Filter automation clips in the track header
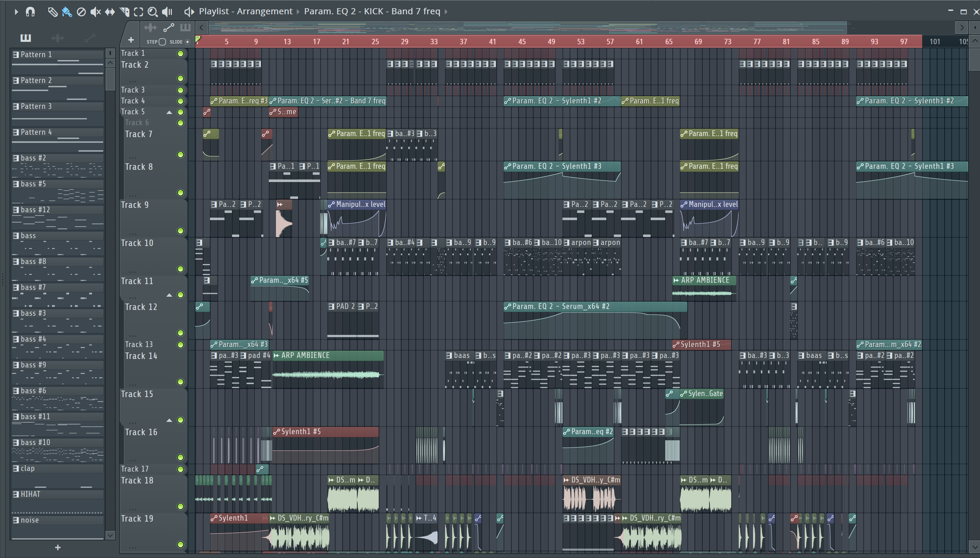 169,28
